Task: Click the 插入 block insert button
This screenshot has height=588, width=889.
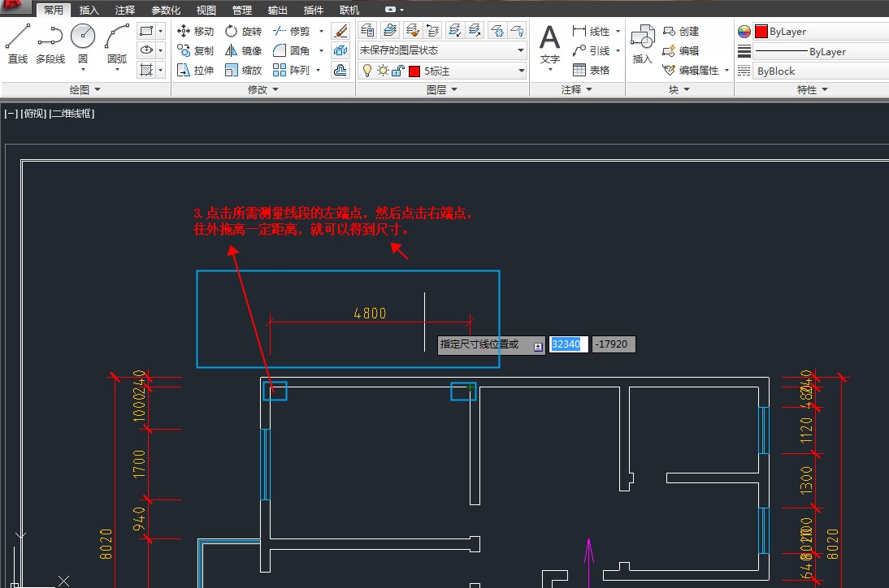Action: point(642,44)
